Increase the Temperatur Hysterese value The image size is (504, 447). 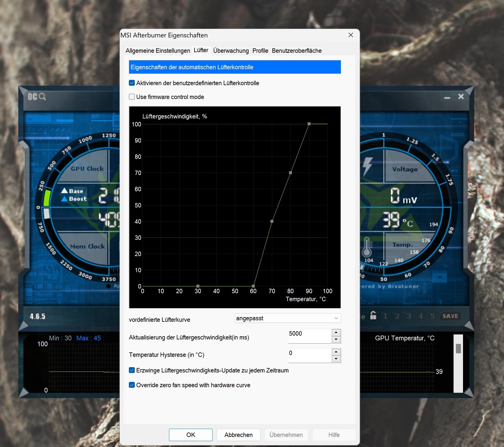click(x=336, y=352)
